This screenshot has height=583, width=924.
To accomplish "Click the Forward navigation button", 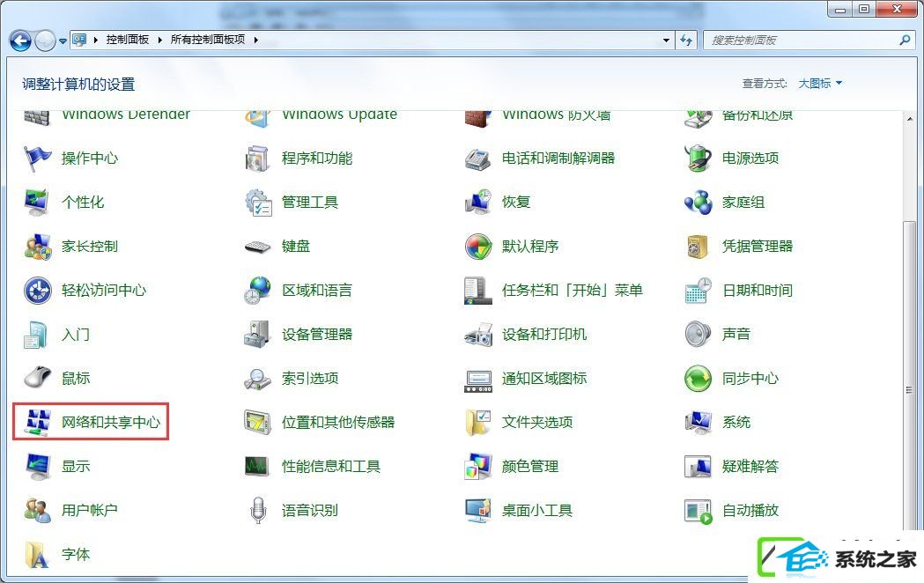I will coord(46,41).
